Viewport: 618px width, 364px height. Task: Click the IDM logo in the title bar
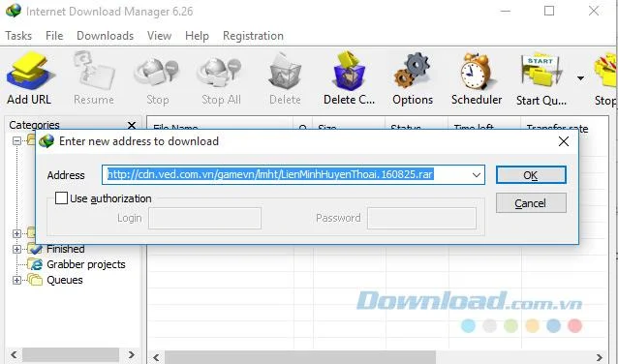click(14, 11)
